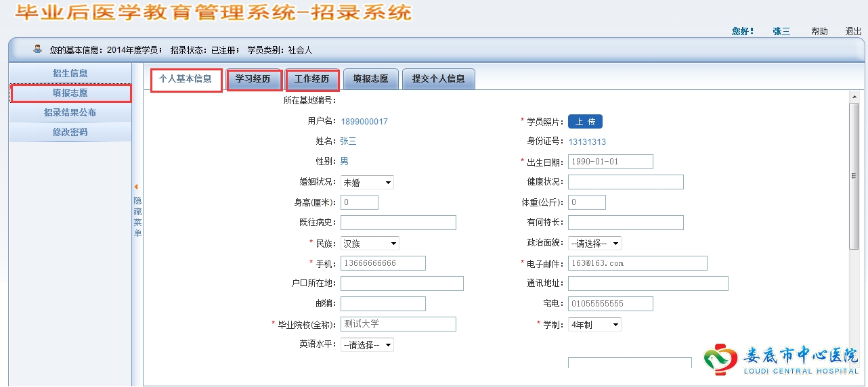Open 招录结果公布 in the left menu

click(70, 112)
